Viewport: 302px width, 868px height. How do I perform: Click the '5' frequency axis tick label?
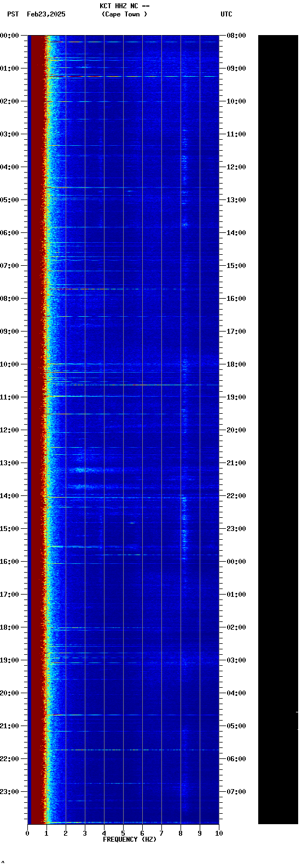123,833
